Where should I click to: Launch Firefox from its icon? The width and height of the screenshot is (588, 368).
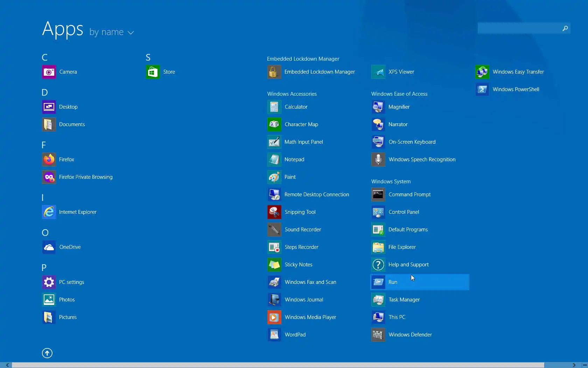pyautogui.click(x=49, y=159)
